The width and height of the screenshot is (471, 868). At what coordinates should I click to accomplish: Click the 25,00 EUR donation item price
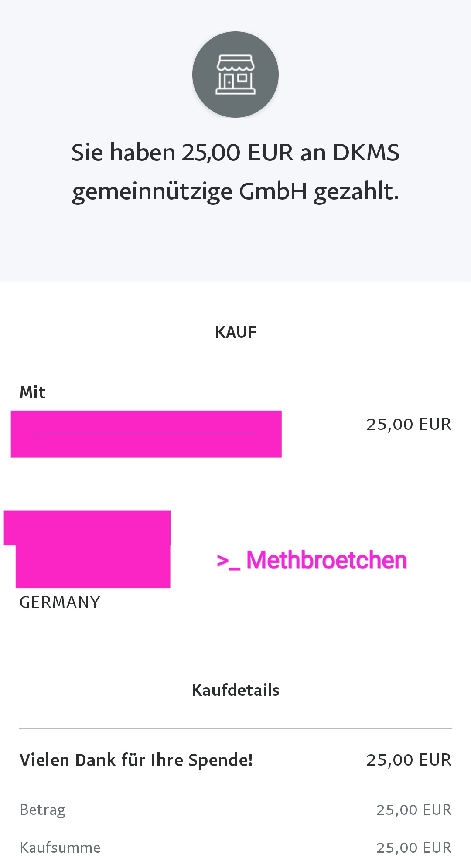click(409, 760)
